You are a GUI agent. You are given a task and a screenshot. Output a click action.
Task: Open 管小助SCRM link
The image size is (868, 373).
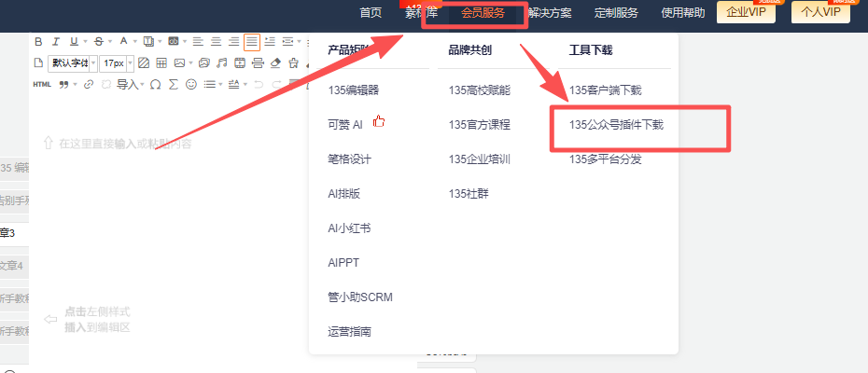(x=360, y=297)
